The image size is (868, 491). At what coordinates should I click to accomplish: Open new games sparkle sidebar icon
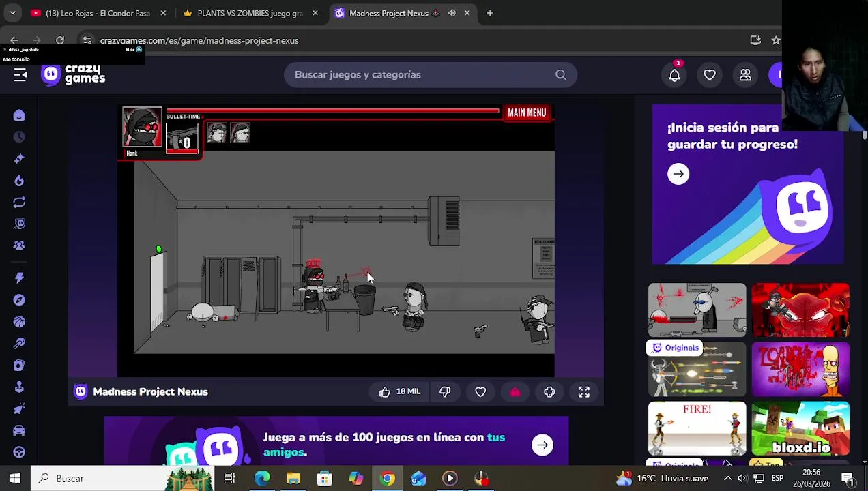[x=19, y=159]
